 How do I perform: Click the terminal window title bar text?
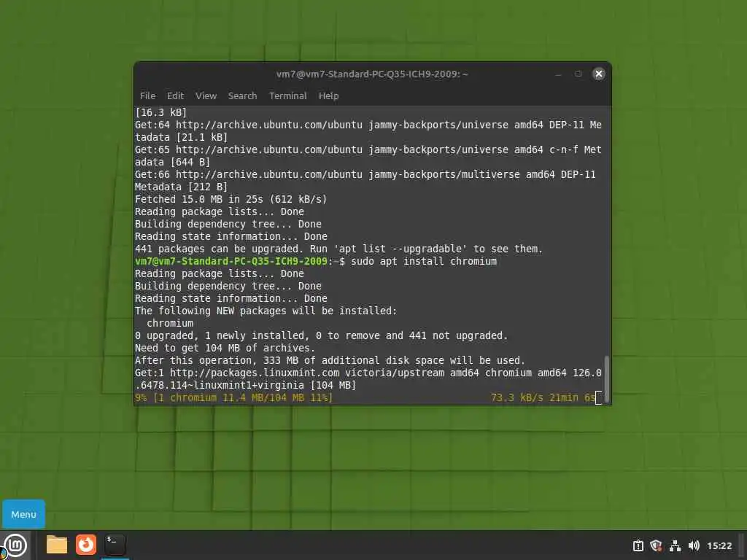point(372,74)
